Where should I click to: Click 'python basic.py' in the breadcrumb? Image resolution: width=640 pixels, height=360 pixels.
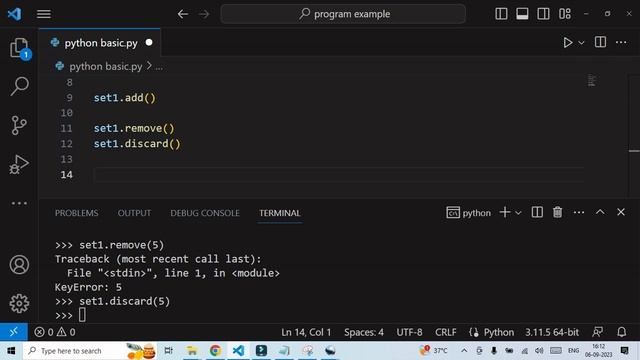105,66
